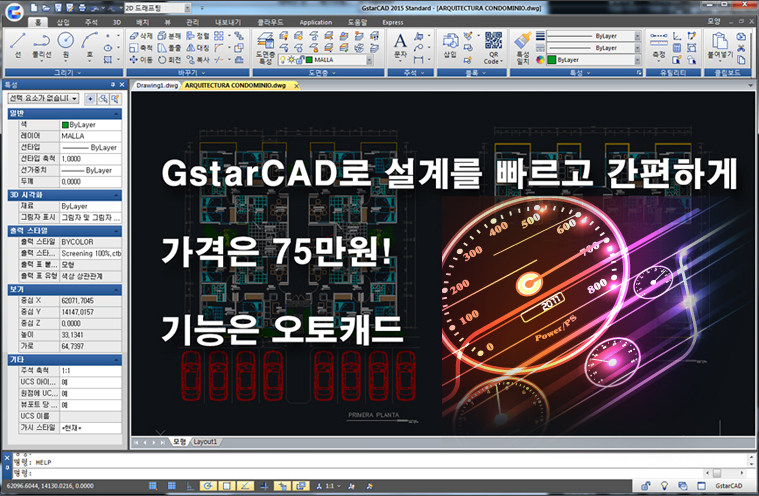Close the 특성 properties panel

coord(122,85)
